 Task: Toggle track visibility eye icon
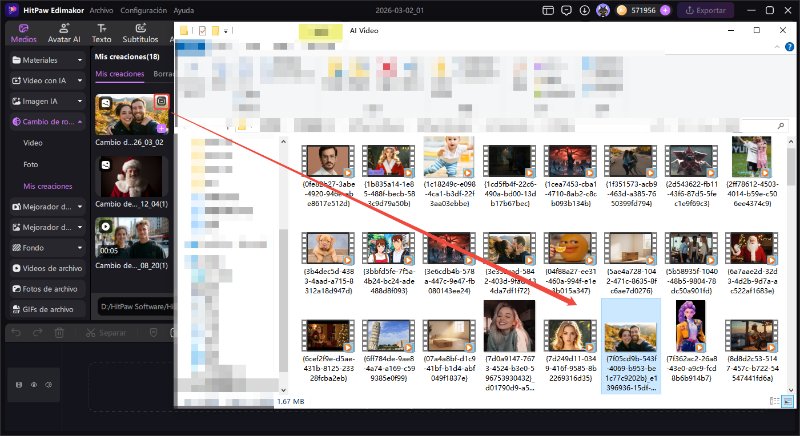coord(33,384)
